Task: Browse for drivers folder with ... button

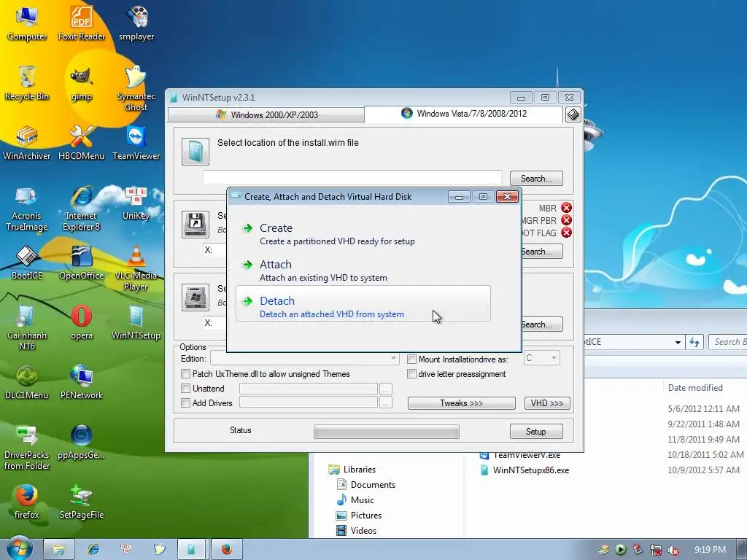Action: point(386,403)
